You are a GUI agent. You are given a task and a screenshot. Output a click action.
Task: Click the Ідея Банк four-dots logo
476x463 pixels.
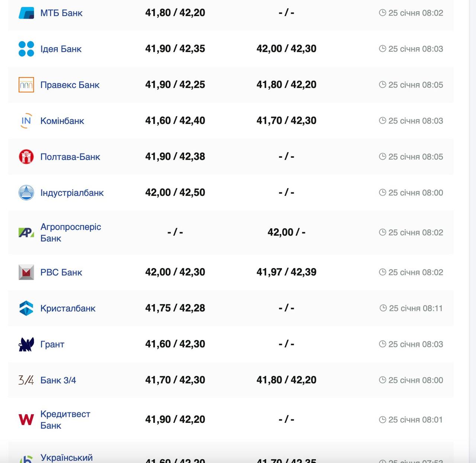[x=26, y=49]
